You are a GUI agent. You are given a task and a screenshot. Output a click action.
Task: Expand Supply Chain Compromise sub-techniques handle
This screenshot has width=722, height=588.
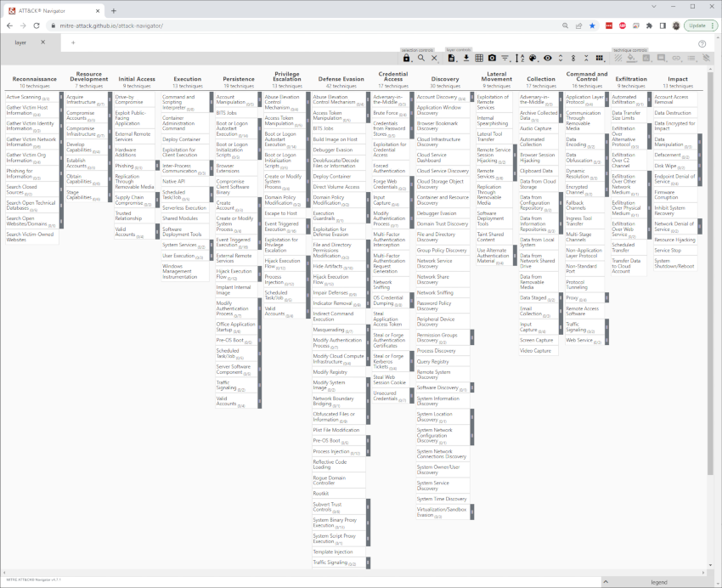[x=157, y=200]
